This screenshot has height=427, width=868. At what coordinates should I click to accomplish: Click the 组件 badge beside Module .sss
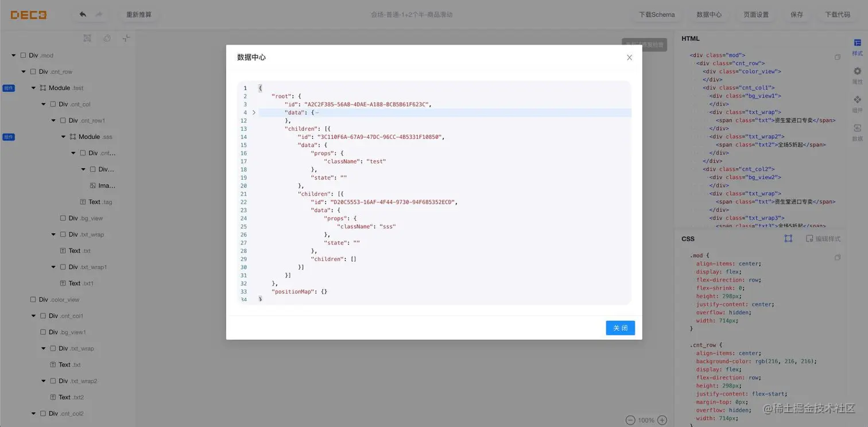tap(9, 137)
